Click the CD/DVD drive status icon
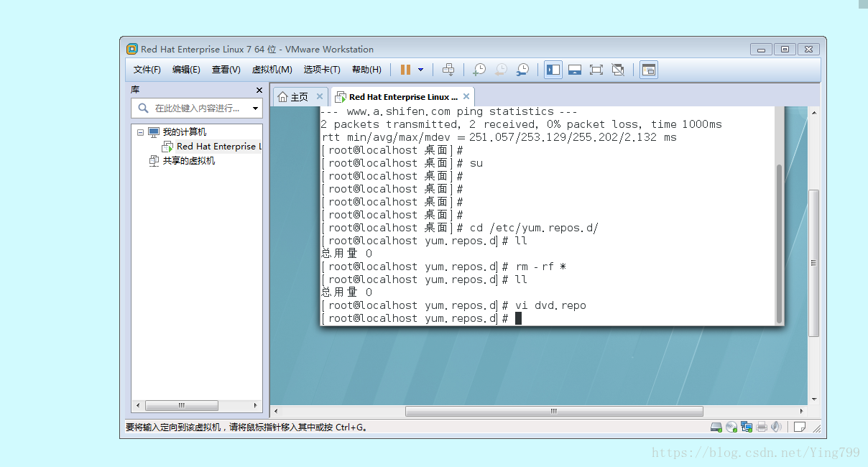Screen dimensions: 868x467 tap(731, 427)
